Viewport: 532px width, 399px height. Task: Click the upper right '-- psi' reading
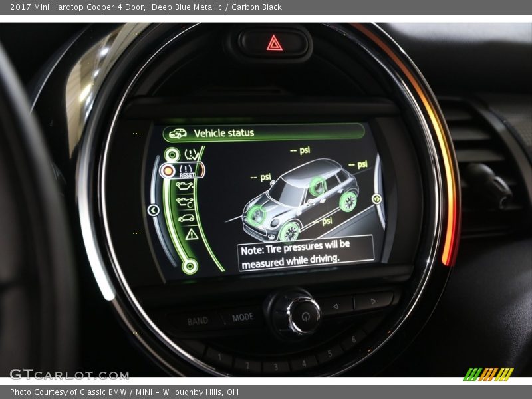(x=358, y=164)
